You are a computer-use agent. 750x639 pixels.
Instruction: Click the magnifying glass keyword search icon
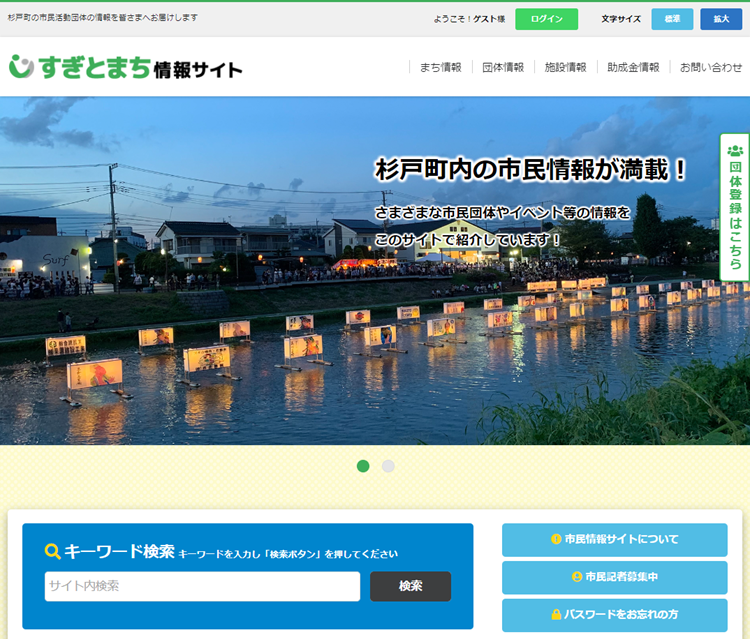pyautogui.click(x=53, y=552)
